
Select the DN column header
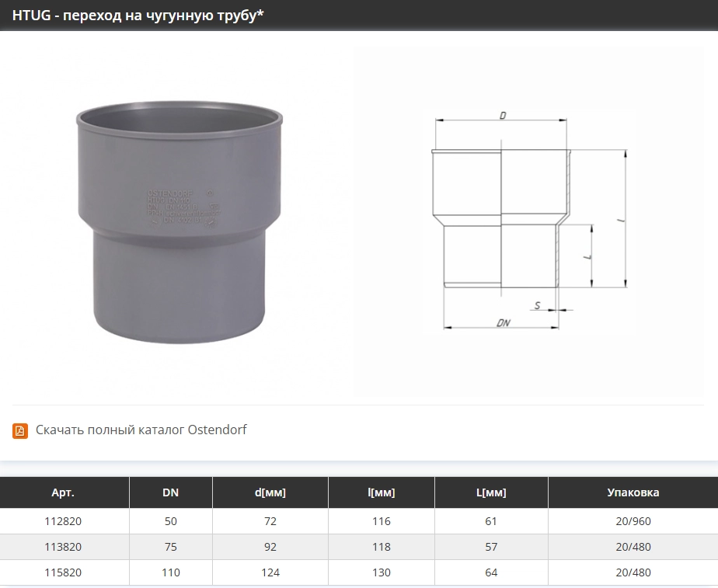171,492
